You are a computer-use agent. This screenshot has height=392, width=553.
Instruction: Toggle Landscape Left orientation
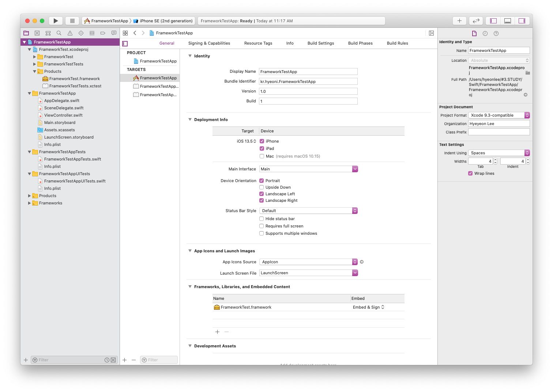(x=262, y=194)
